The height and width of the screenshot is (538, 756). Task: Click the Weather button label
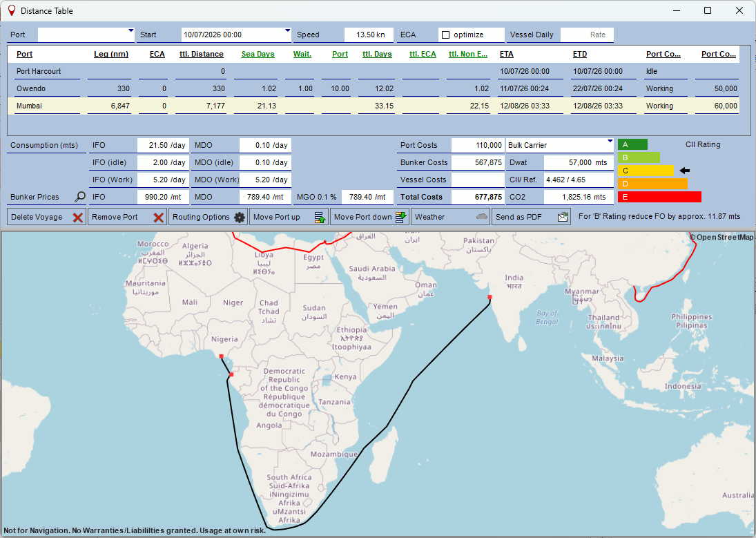pyautogui.click(x=429, y=217)
